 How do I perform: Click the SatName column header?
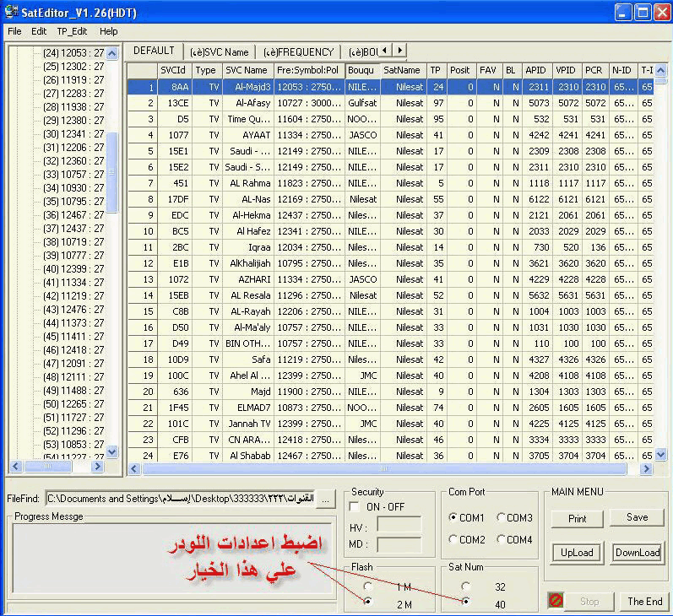(402, 70)
